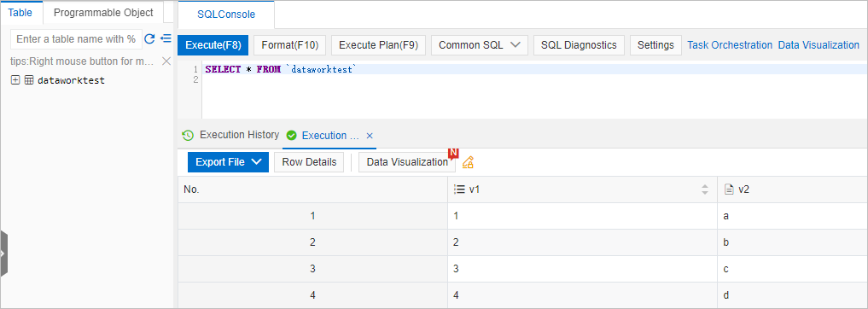The image size is (868, 309).
Task: Select v2 cell containing b
Action: [x=793, y=242]
